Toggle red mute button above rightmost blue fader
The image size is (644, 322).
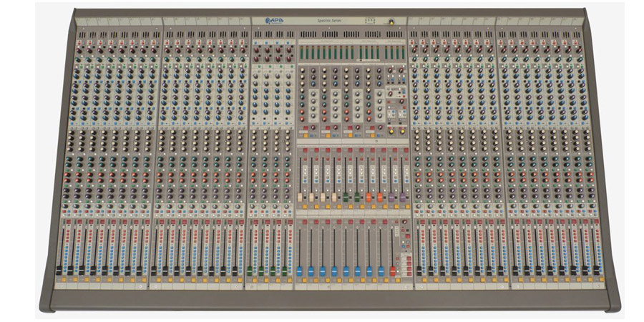[385, 222]
